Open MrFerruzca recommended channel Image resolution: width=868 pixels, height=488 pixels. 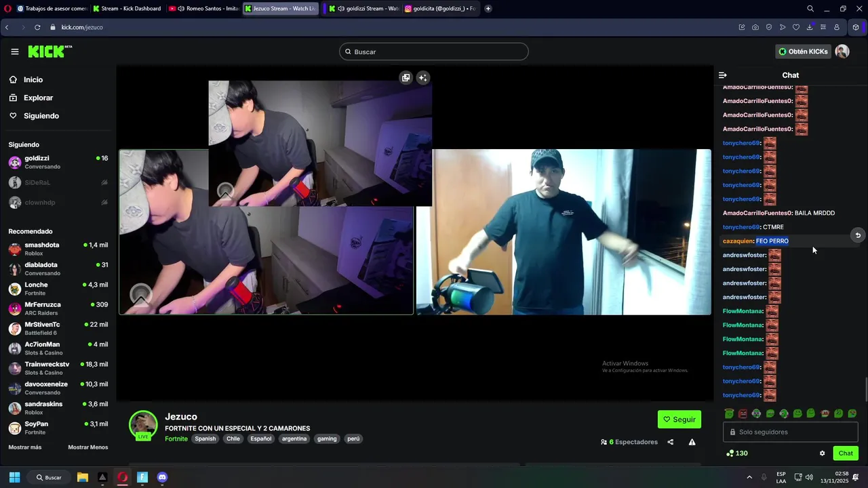point(58,308)
